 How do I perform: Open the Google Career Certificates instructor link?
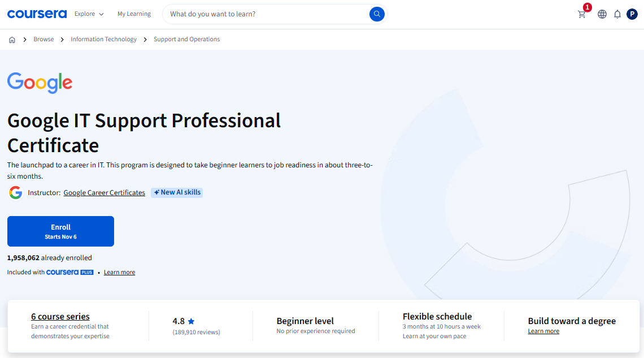tap(104, 192)
